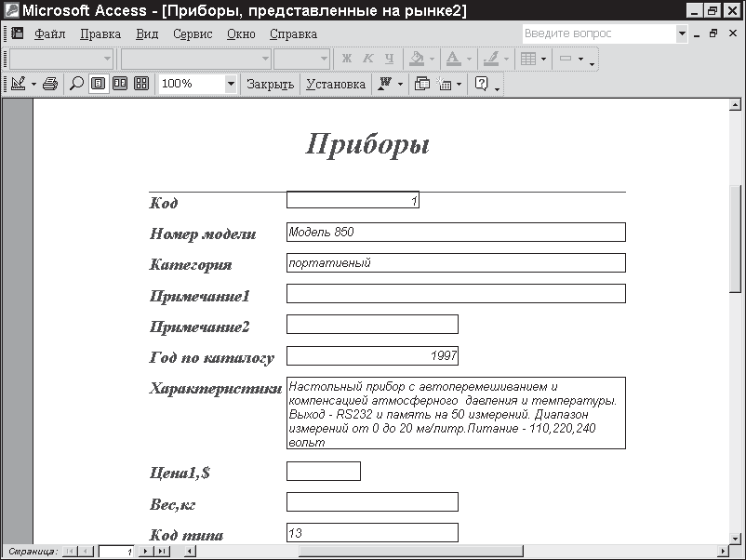
Task: Go to next page using navigation arrow
Action: click(x=144, y=552)
